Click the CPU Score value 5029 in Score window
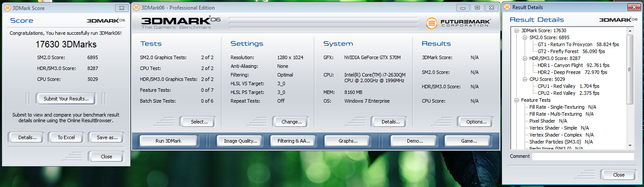644x187 pixels. (92, 79)
